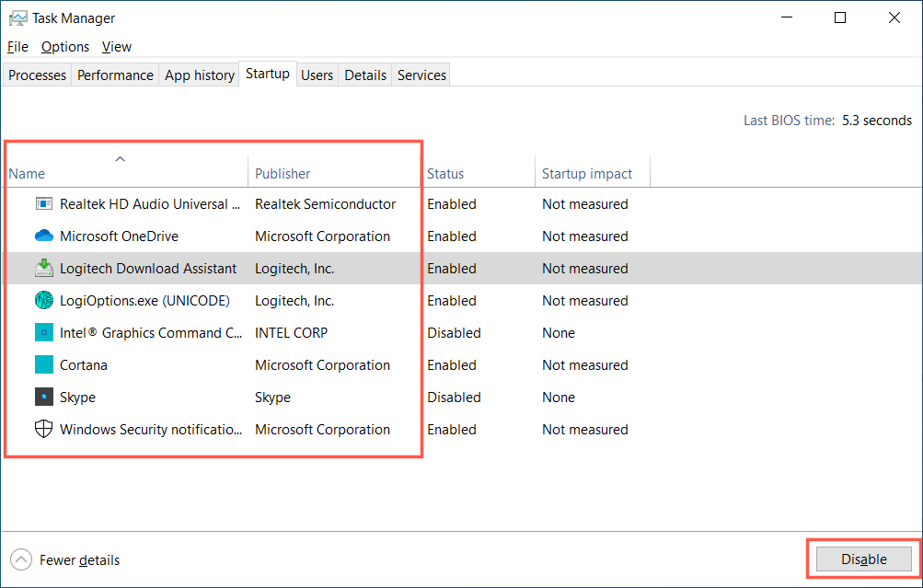Collapse view with Fewer details chevron
Screen dimensions: 923x588
[21, 559]
